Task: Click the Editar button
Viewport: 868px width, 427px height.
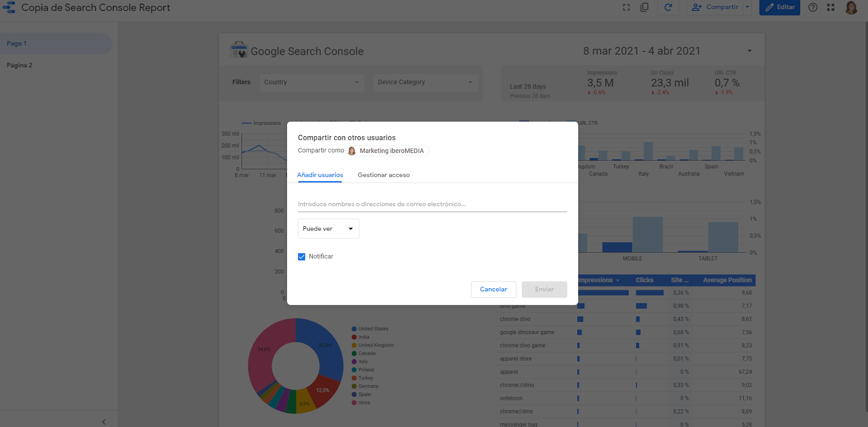Action: [x=780, y=8]
